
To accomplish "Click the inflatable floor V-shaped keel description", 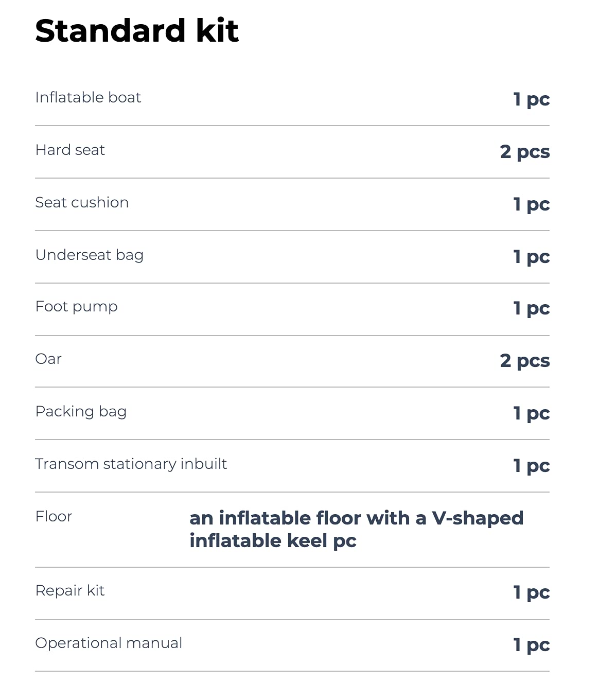I will pos(357,529).
